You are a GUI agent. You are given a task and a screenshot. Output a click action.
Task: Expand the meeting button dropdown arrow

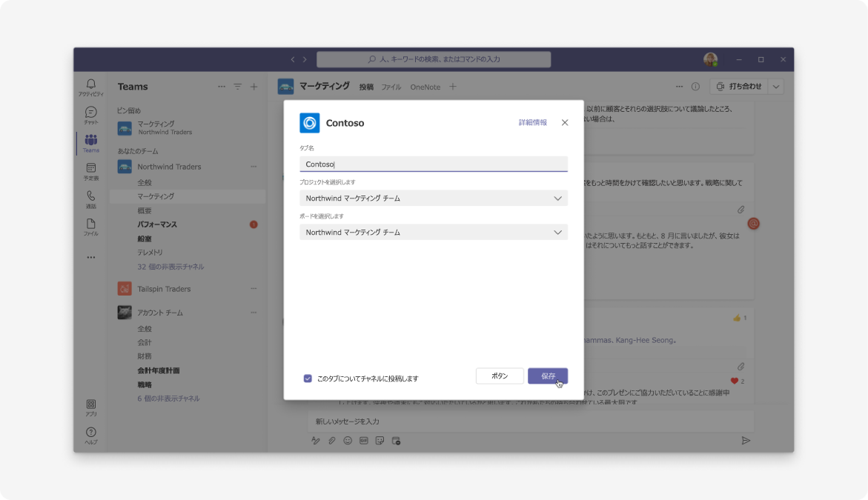[x=776, y=86]
